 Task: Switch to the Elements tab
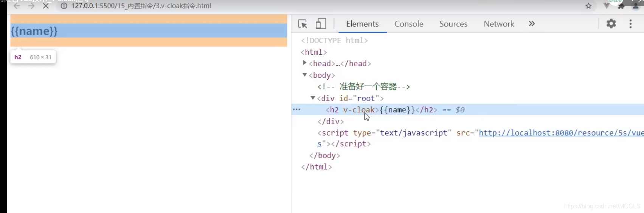tap(362, 24)
